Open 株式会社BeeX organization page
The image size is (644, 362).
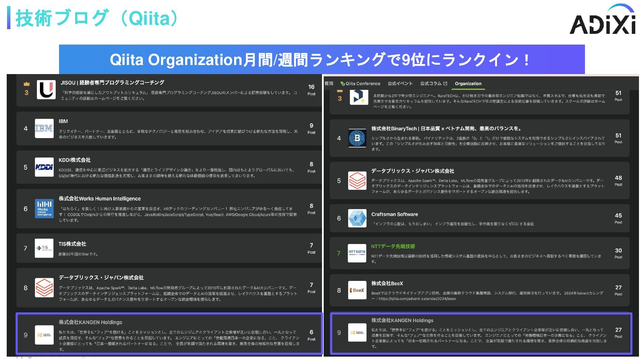[387, 284]
